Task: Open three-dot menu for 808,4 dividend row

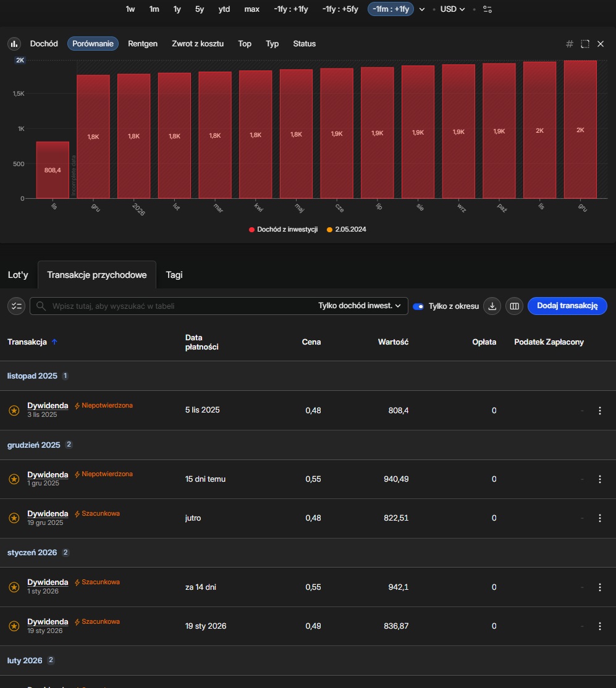Action: point(599,411)
